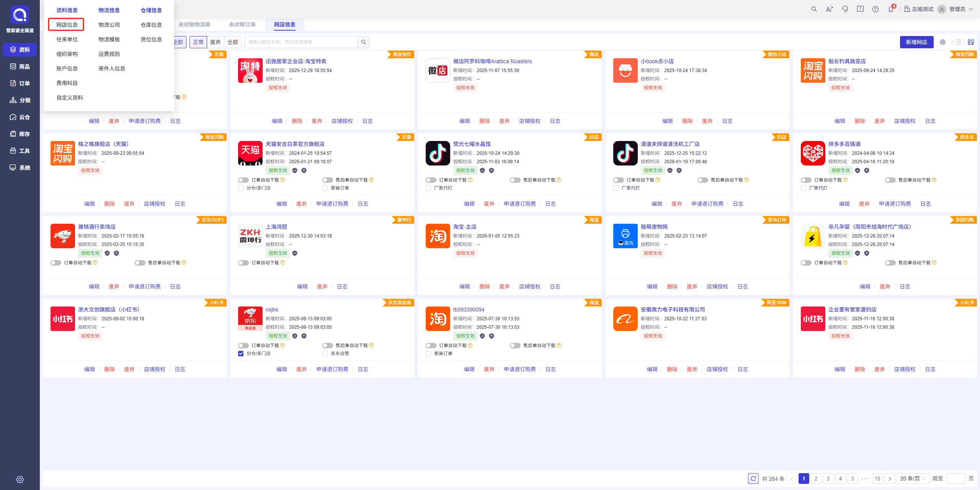Switch to card grid view layout

(971, 42)
